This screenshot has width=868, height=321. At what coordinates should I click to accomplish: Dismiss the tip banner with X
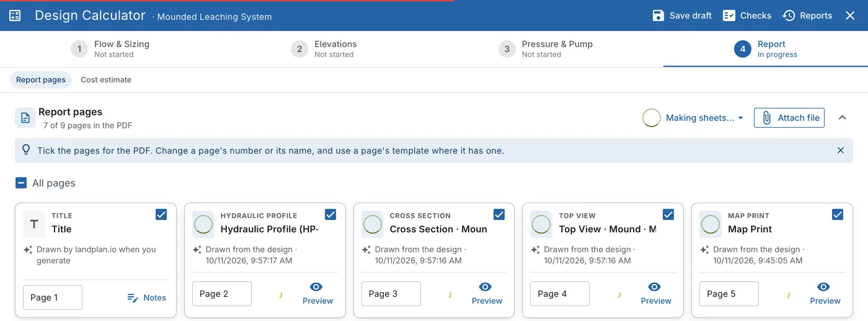click(x=841, y=151)
